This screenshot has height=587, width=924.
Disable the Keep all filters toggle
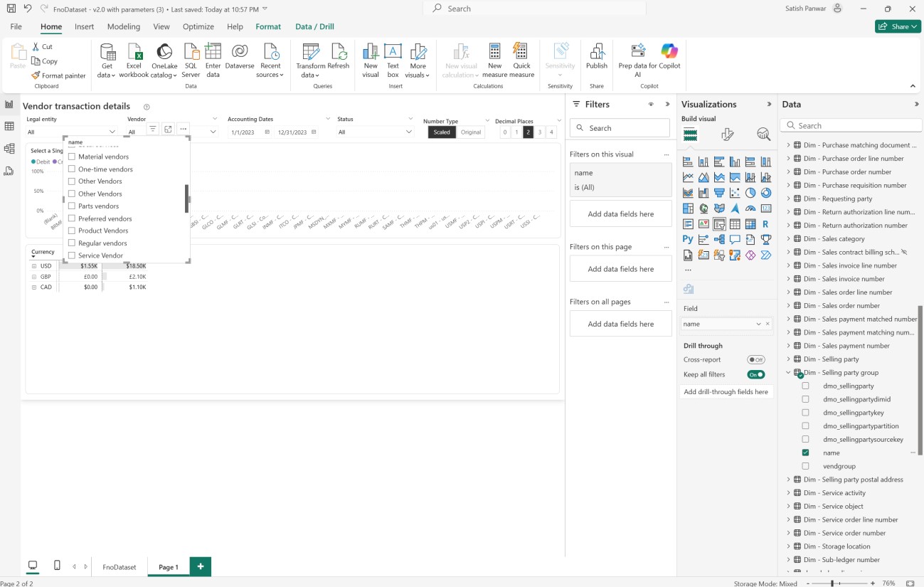coord(755,374)
